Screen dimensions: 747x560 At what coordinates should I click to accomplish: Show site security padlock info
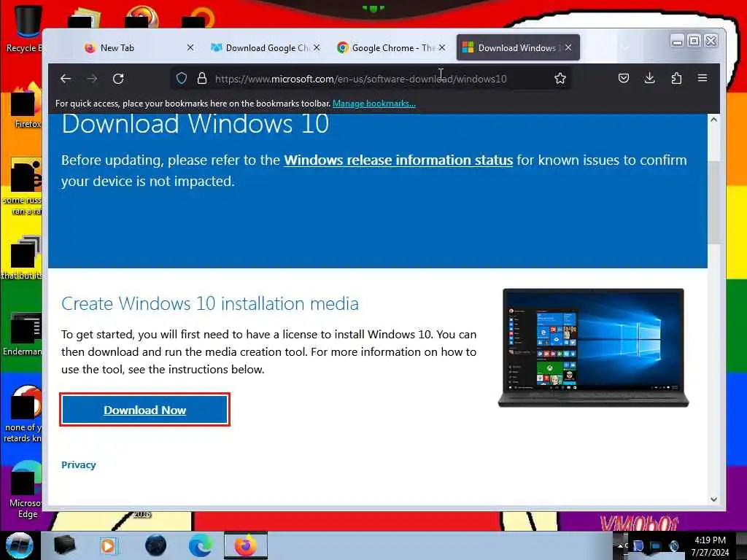202,78
